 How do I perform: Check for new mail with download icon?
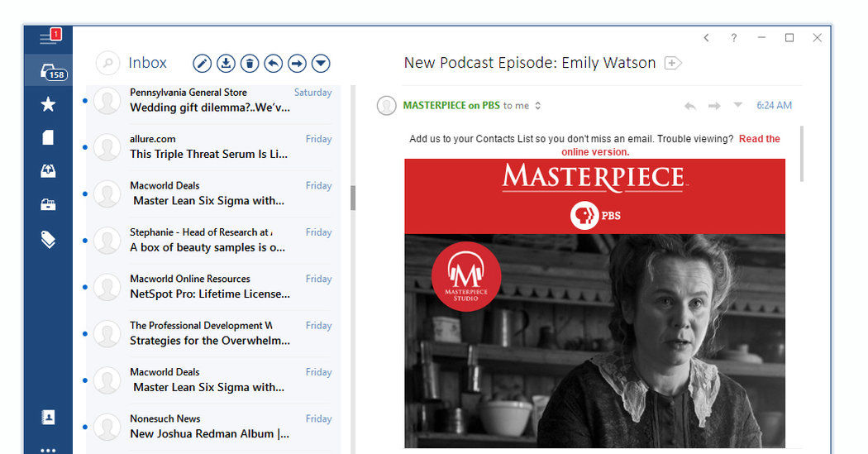click(x=226, y=64)
